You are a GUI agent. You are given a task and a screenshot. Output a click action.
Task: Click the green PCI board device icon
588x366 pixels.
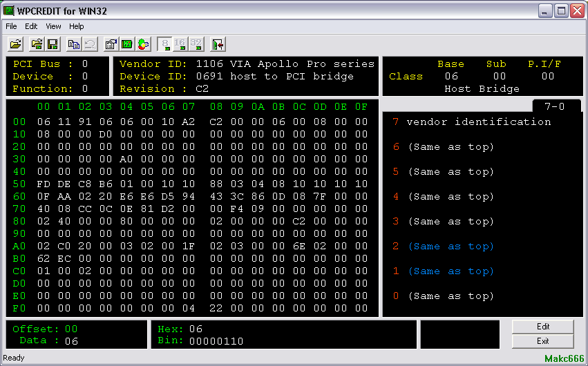pos(126,44)
